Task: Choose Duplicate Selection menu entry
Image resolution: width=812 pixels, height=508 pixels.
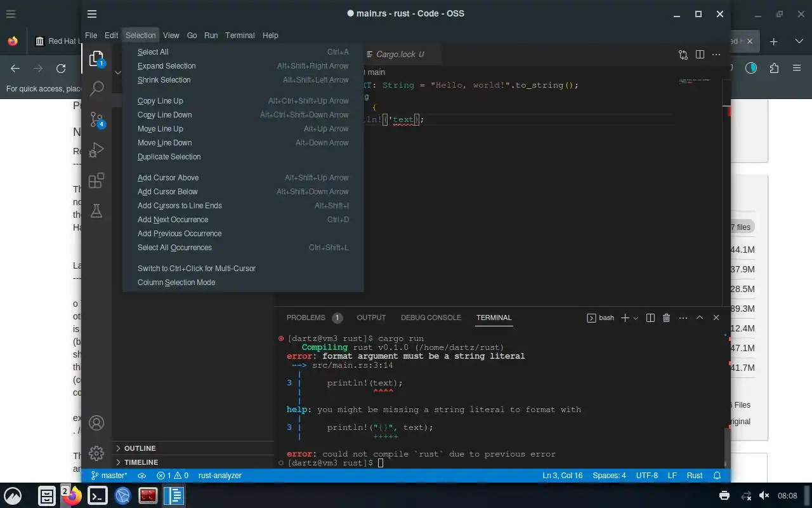Action: [243, 157]
